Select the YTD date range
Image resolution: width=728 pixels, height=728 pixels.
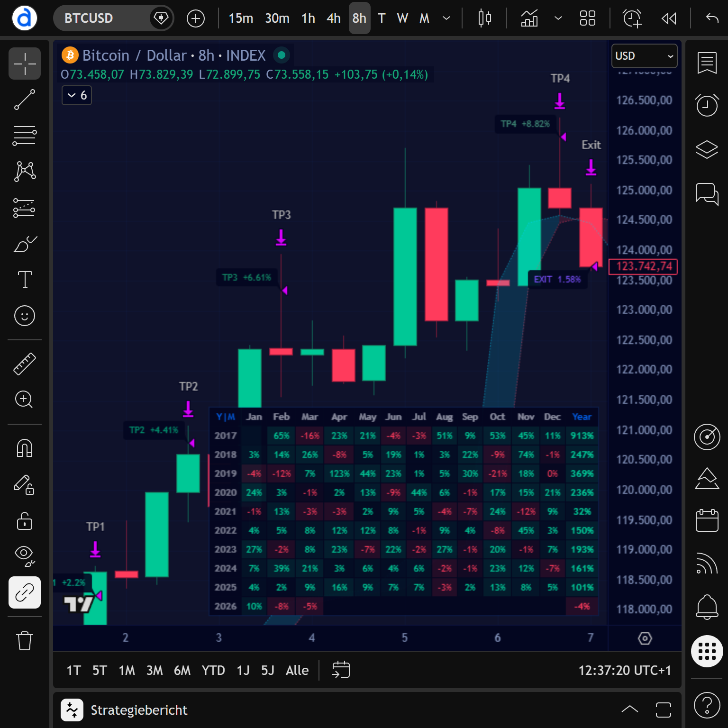[x=213, y=670]
